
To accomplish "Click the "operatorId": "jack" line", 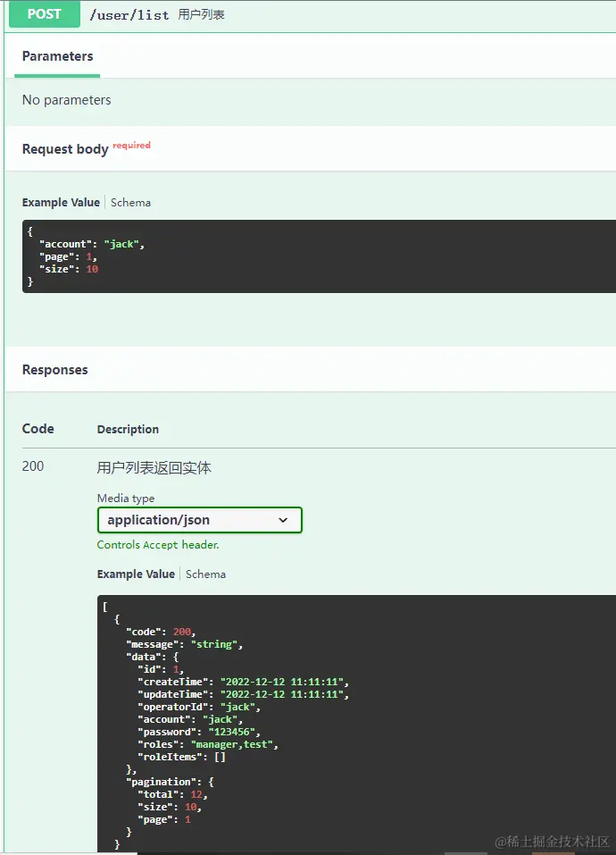I will tap(199, 708).
